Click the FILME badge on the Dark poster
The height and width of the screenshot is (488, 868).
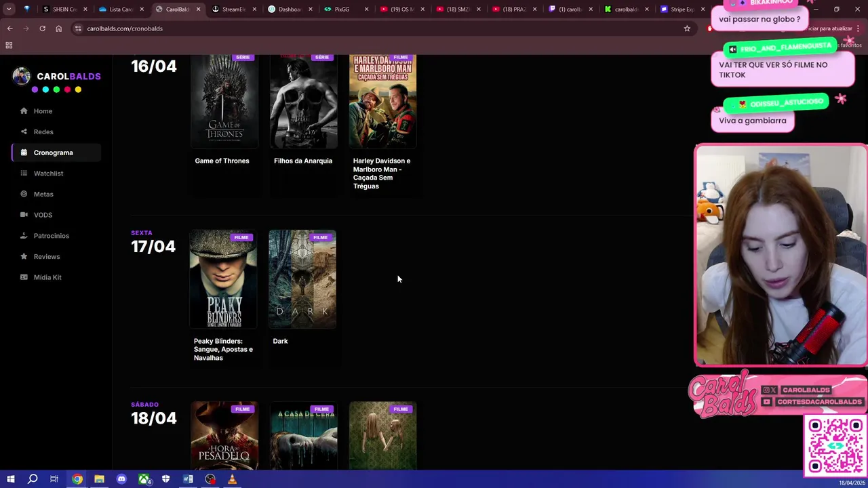pyautogui.click(x=320, y=237)
